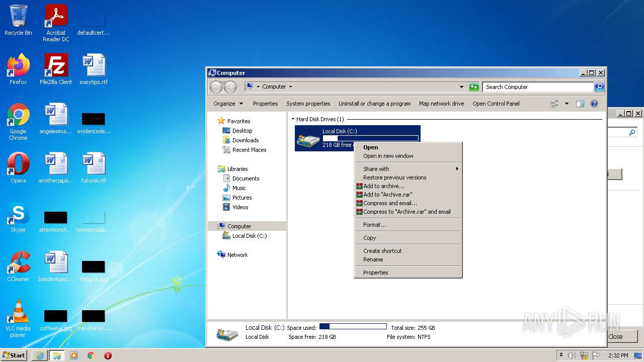Open the Organize dropdown menu

point(228,104)
